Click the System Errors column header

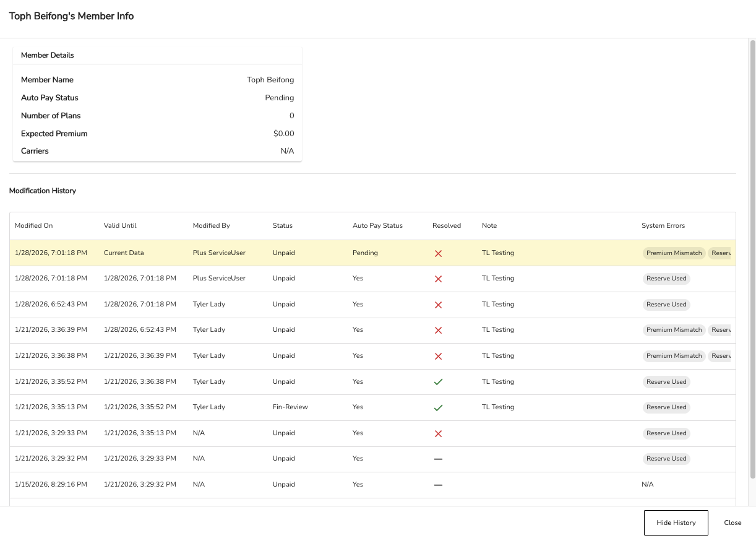pos(663,225)
